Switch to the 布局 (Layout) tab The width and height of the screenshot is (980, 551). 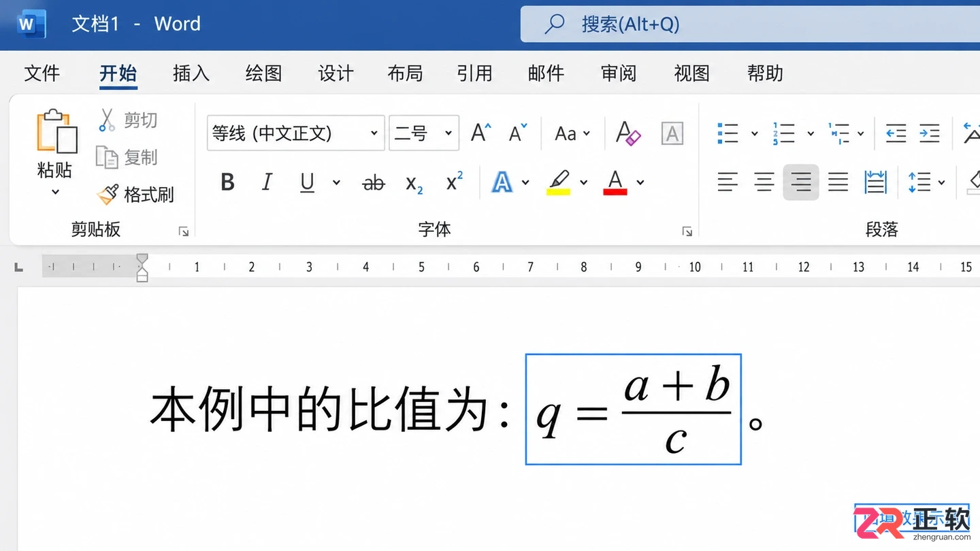(405, 73)
